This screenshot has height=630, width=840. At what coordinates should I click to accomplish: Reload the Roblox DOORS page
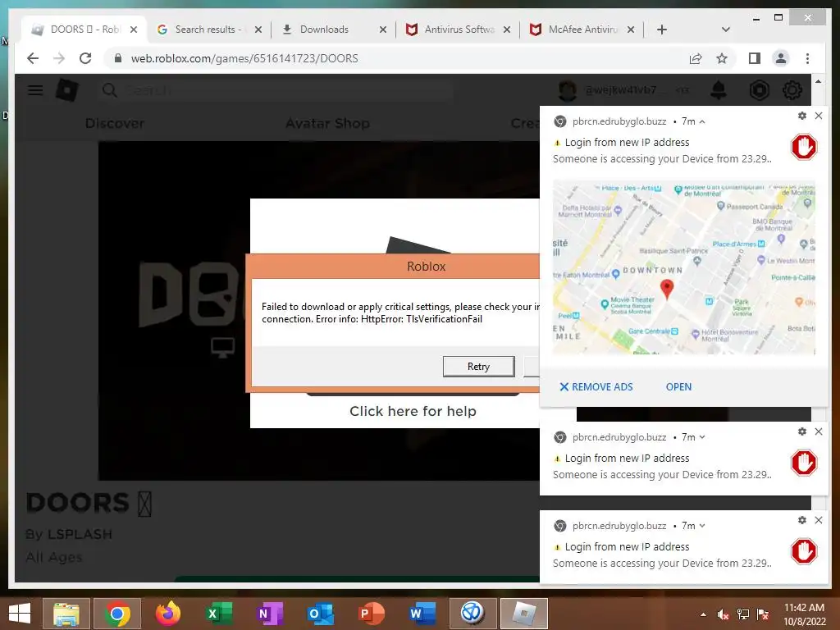(85, 58)
